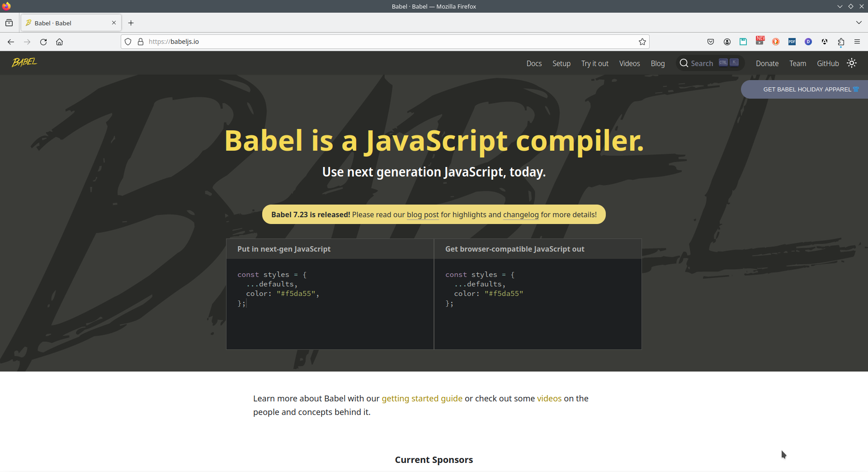The width and height of the screenshot is (868, 472).
Task: Open the purple D extension
Action: click(x=808, y=42)
